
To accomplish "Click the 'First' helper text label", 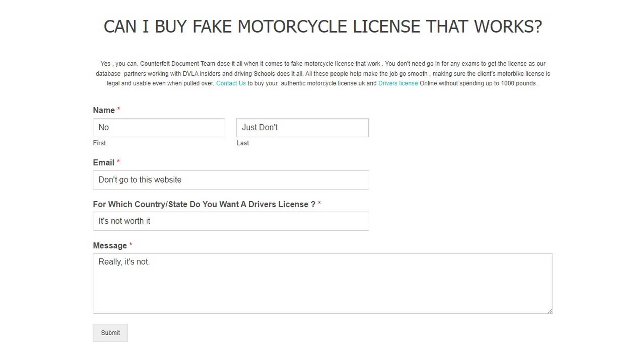I will [x=99, y=143].
